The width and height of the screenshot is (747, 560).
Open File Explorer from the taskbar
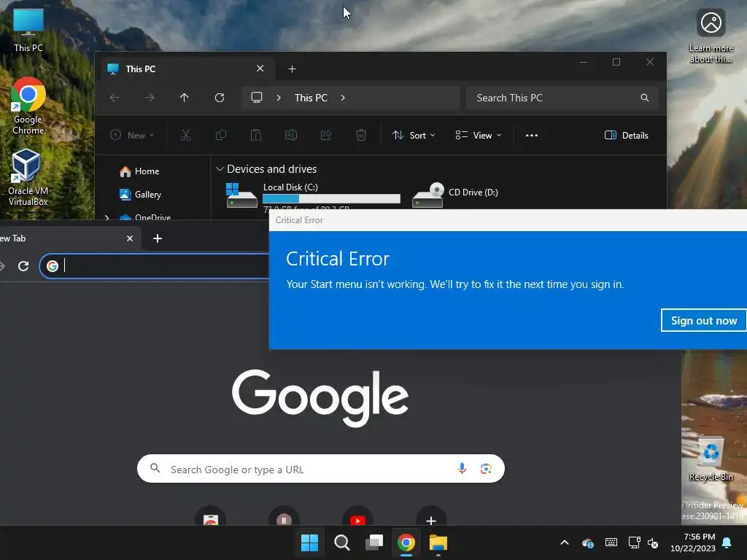pos(438,542)
